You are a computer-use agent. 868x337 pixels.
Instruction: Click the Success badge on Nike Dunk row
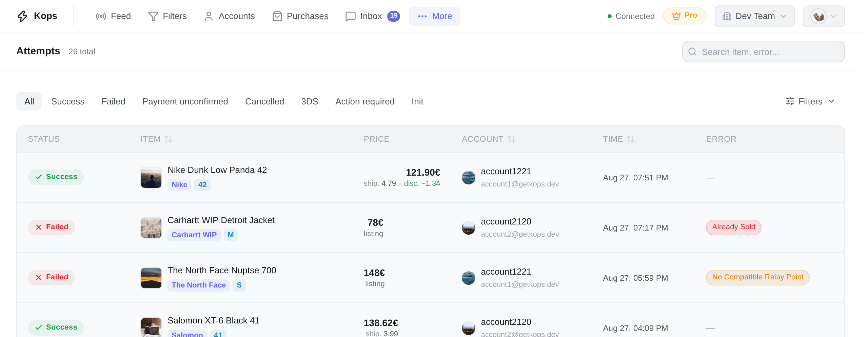(x=56, y=177)
